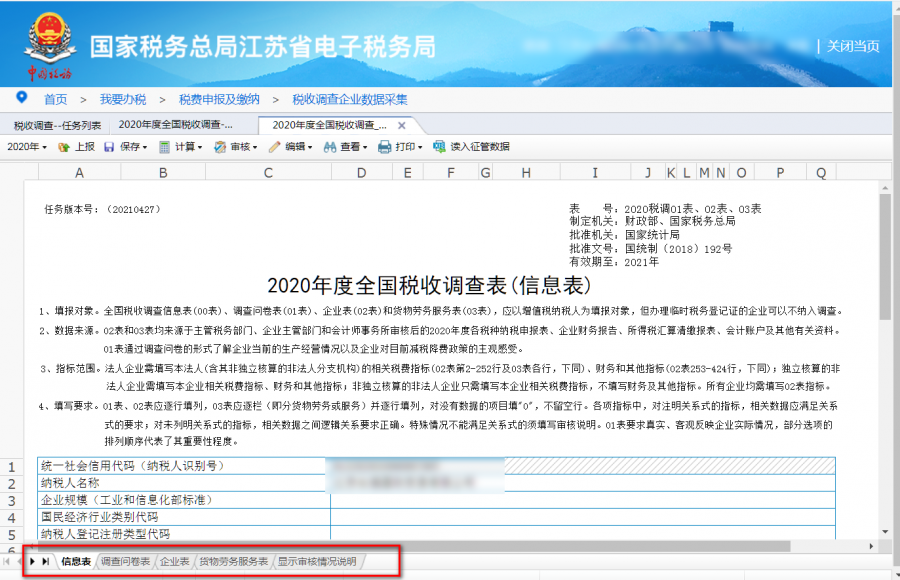Click the 有效期至：2021年 text
900x580 pixels.
tap(614, 262)
